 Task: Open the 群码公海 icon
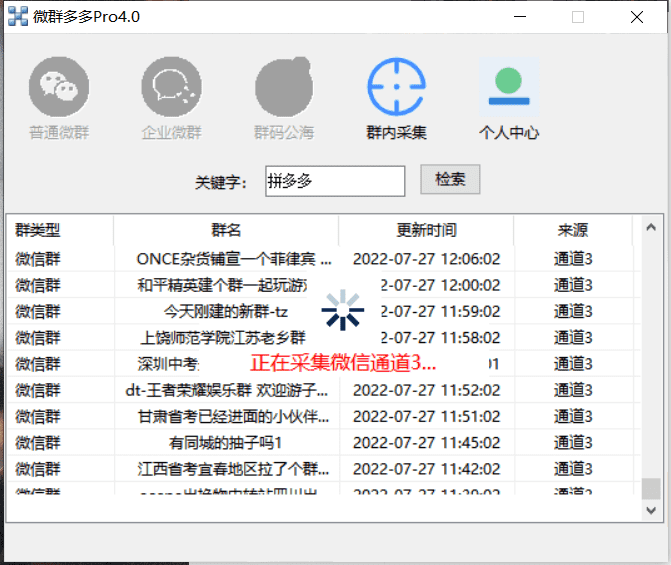[284, 88]
